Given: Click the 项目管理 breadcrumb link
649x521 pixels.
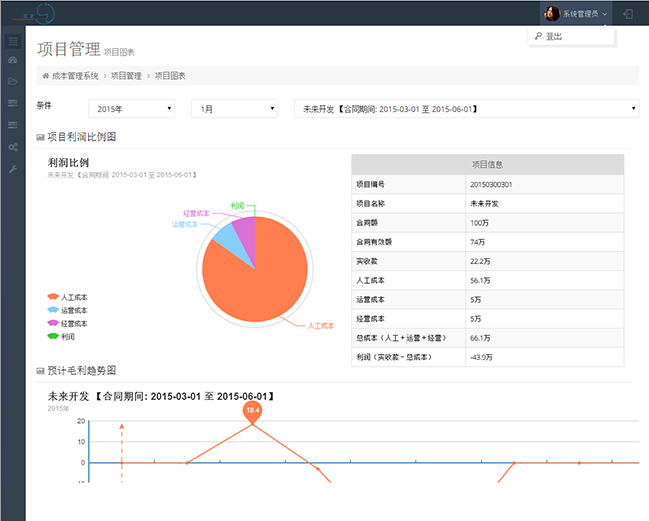Looking at the screenshot, I should click(x=126, y=76).
